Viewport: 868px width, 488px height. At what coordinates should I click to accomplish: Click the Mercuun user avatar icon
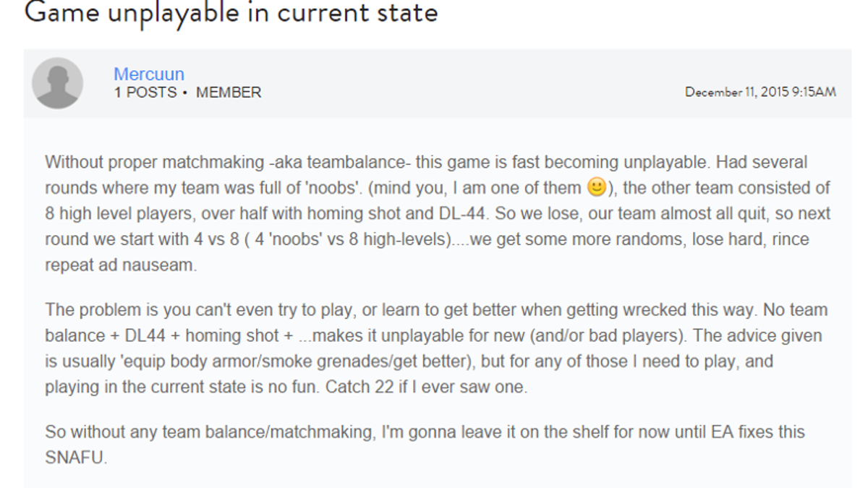[57, 83]
